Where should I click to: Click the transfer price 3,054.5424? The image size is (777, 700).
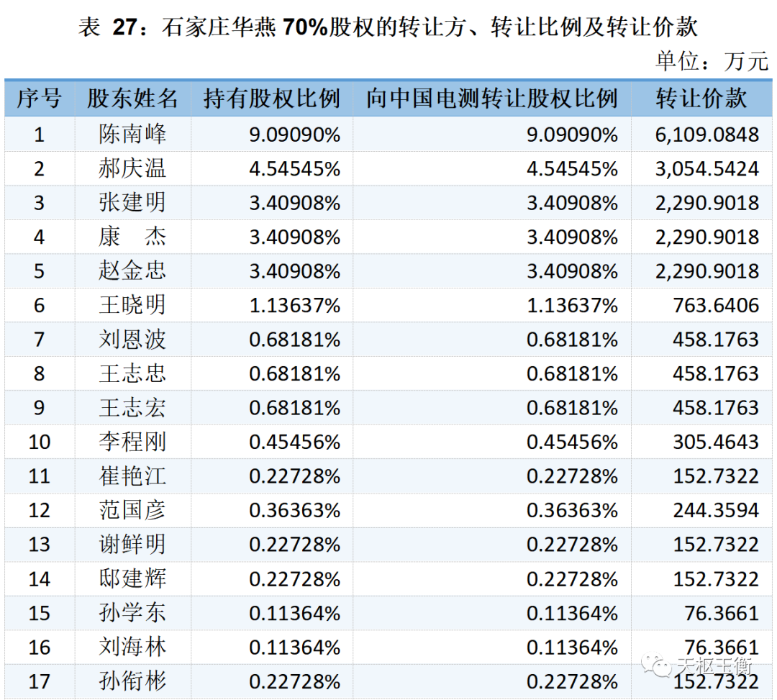point(706,168)
